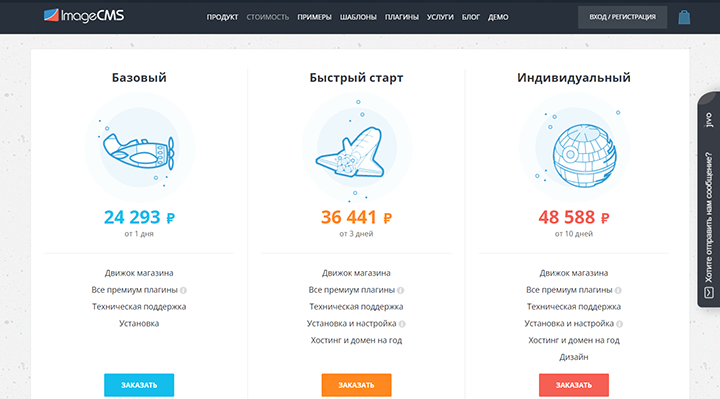
Task: Click the Базовый airplane illustration
Action: point(139,147)
